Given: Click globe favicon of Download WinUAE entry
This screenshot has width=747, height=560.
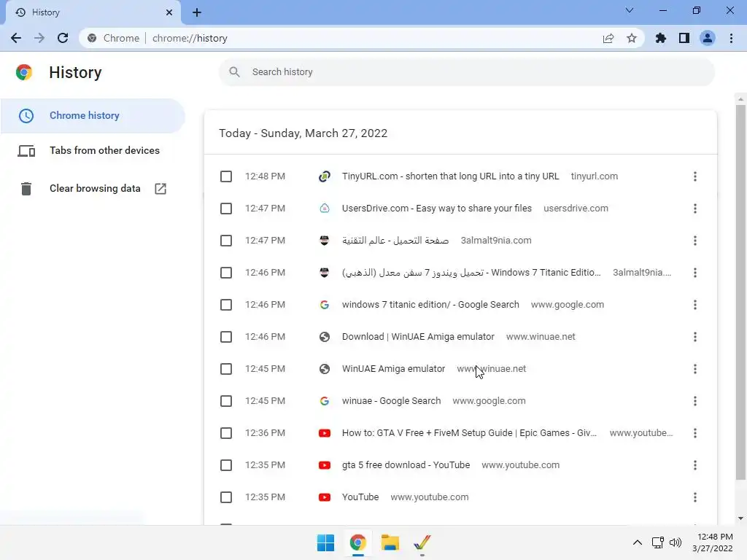Looking at the screenshot, I should point(325,337).
